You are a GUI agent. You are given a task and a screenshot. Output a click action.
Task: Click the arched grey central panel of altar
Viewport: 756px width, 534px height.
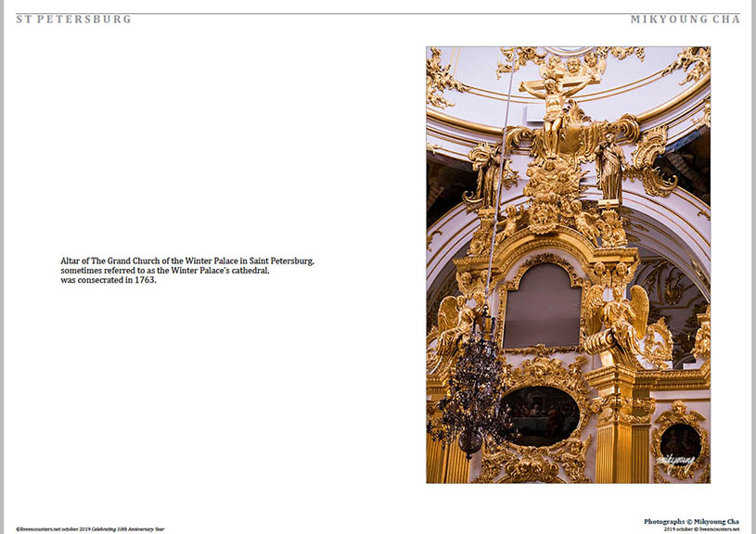543,306
